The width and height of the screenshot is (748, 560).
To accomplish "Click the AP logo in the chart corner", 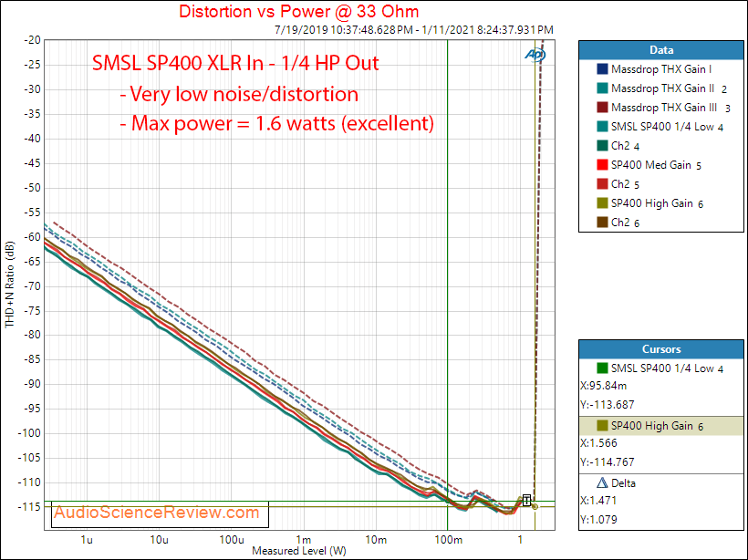I will click(x=535, y=55).
